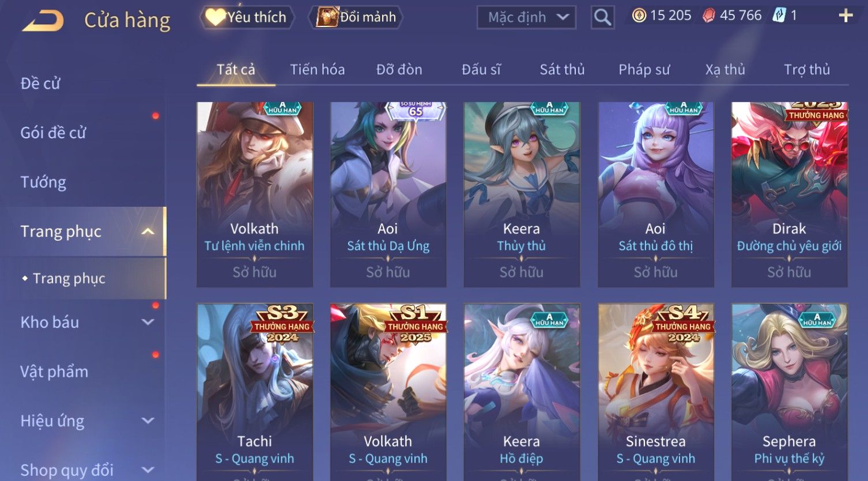Image resolution: width=868 pixels, height=481 pixels.
Task: Open Tướng in the sidebar
Action: point(43,182)
